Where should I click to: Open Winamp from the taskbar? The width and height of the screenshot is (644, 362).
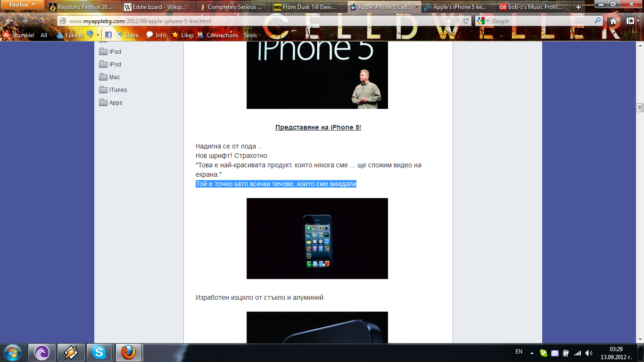click(71, 353)
